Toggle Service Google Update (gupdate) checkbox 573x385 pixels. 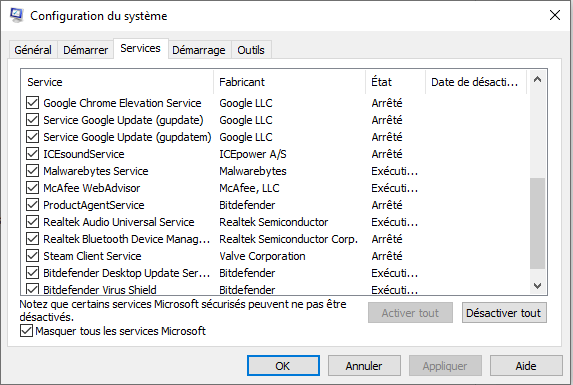(33, 120)
